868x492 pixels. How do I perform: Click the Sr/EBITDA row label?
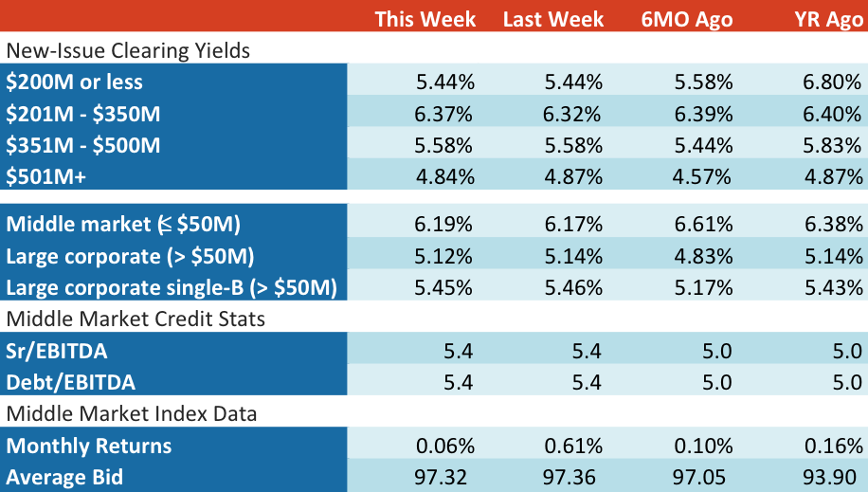(x=57, y=352)
